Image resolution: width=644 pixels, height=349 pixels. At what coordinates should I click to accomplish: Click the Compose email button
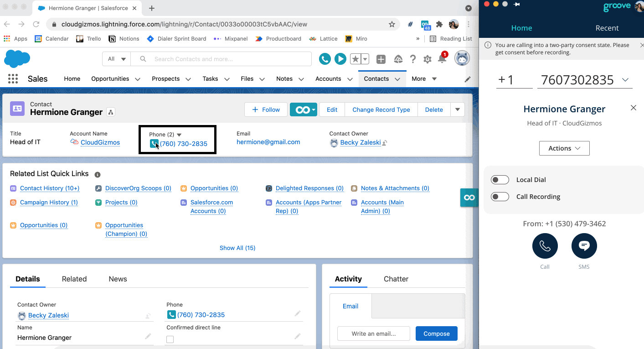[437, 333]
